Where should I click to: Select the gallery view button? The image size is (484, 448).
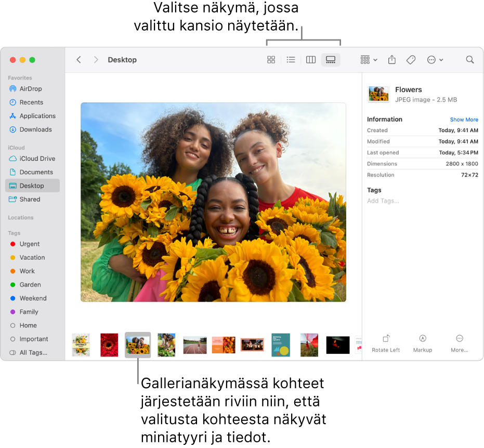click(x=331, y=60)
